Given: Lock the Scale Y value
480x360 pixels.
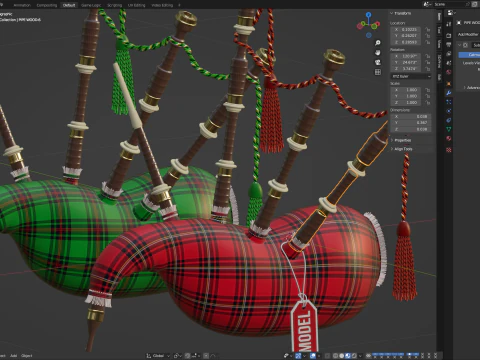Looking at the screenshot, I should click(x=428, y=96).
